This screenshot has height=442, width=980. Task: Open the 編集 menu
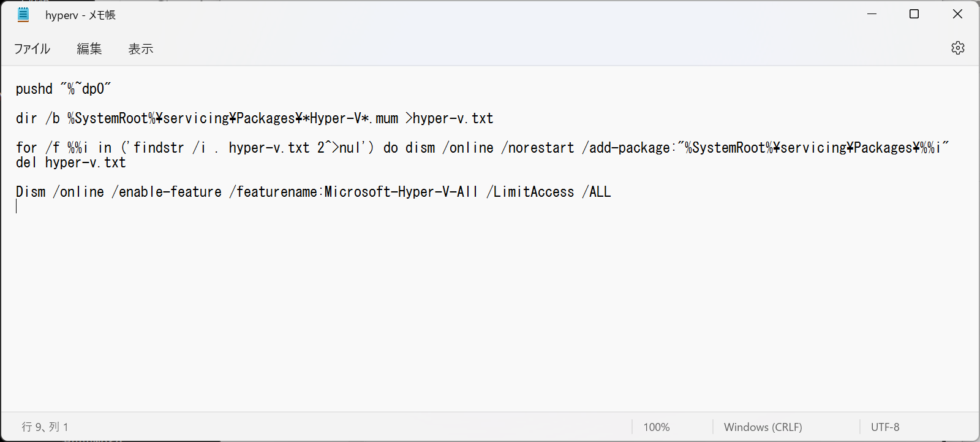coord(89,48)
